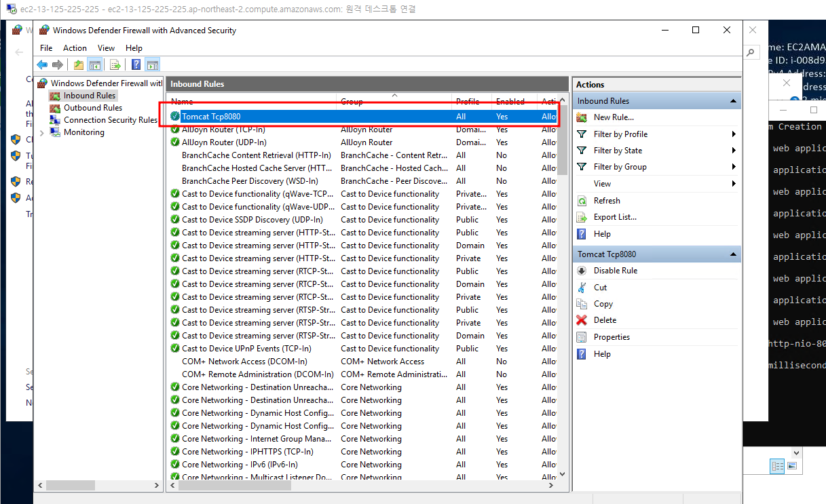Click the green check icon of AllJoyn Router (UDP-In)

(175, 142)
